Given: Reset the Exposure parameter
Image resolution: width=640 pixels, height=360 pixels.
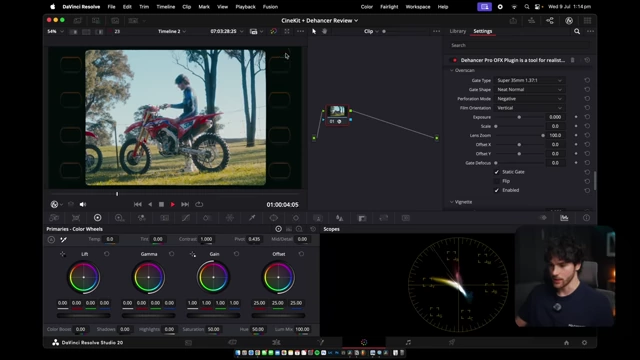Looking at the screenshot, I should [x=587, y=117].
